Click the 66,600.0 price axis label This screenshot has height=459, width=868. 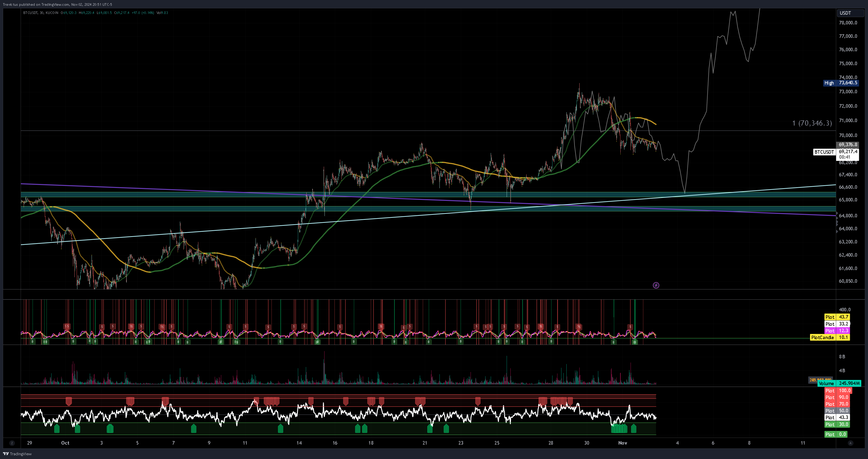pos(848,187)
